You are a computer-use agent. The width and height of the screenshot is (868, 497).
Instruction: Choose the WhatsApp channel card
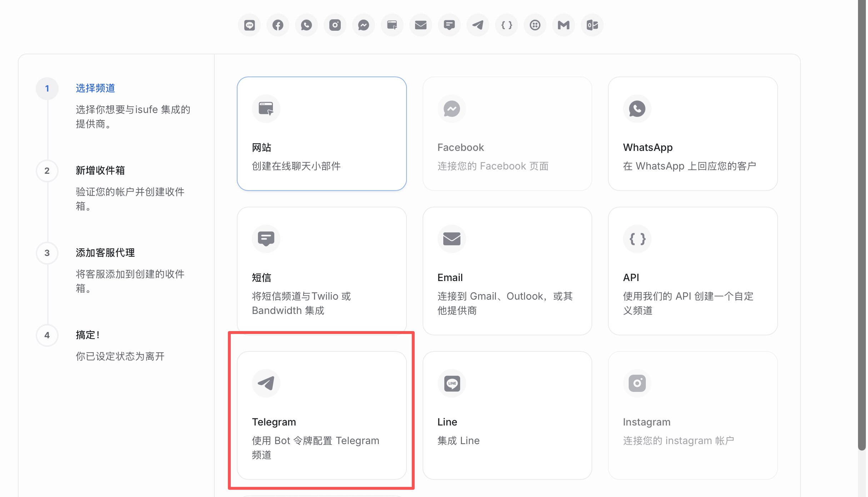coord(692,133)
